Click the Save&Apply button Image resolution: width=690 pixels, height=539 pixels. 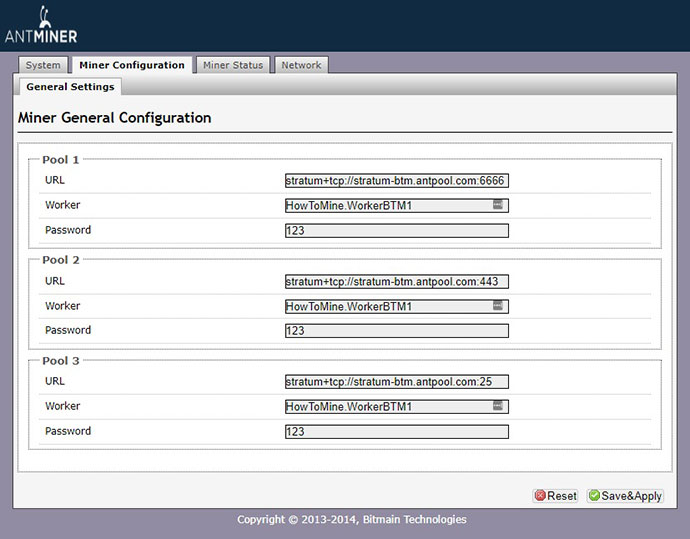point(625,496)
